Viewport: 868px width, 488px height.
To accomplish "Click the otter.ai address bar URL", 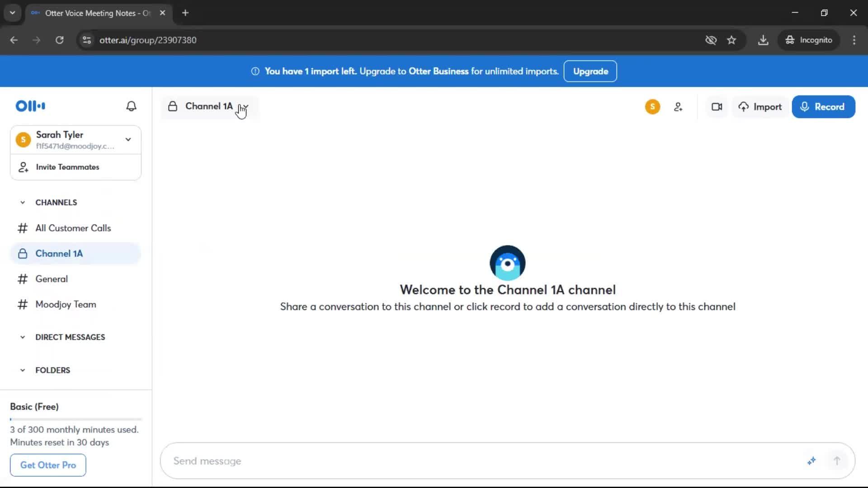I will tap(148, 40).
